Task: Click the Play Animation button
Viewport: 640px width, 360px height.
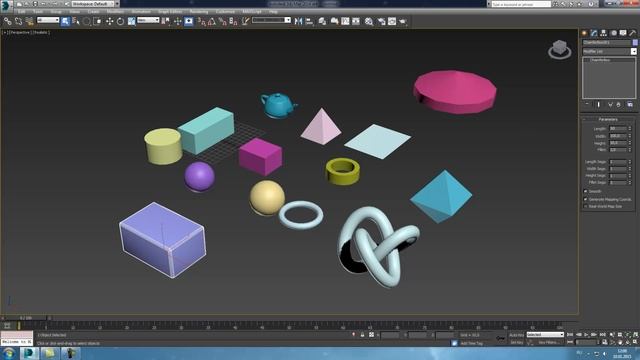Action: (x=586, y=334)
